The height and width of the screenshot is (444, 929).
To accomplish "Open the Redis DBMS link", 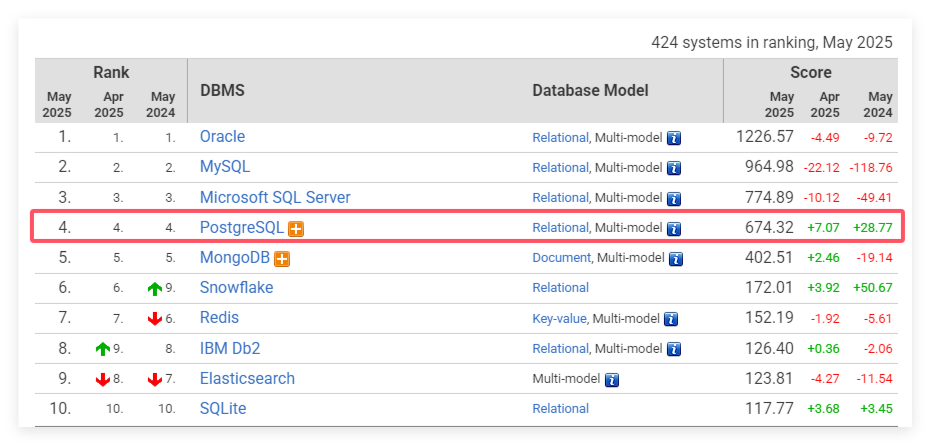I will tap(219, 318).
